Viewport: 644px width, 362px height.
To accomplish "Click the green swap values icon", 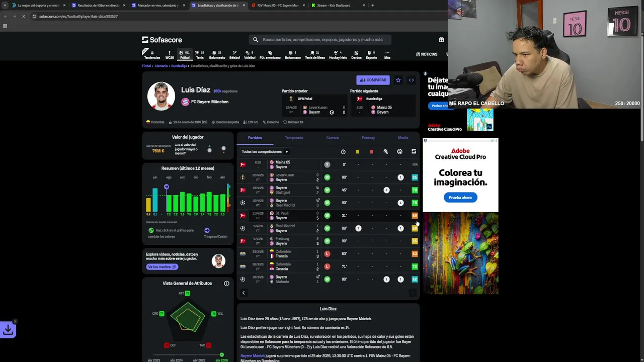I will [151, 230].
